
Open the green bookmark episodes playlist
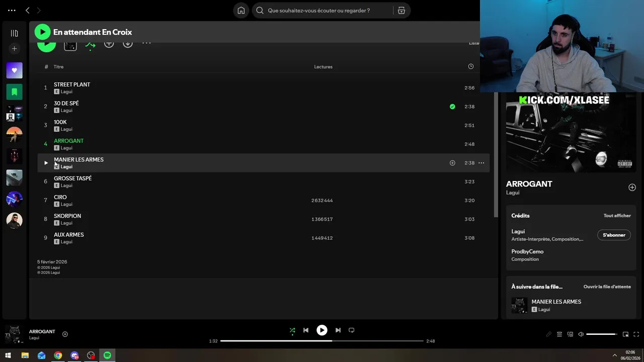[14, 92]
